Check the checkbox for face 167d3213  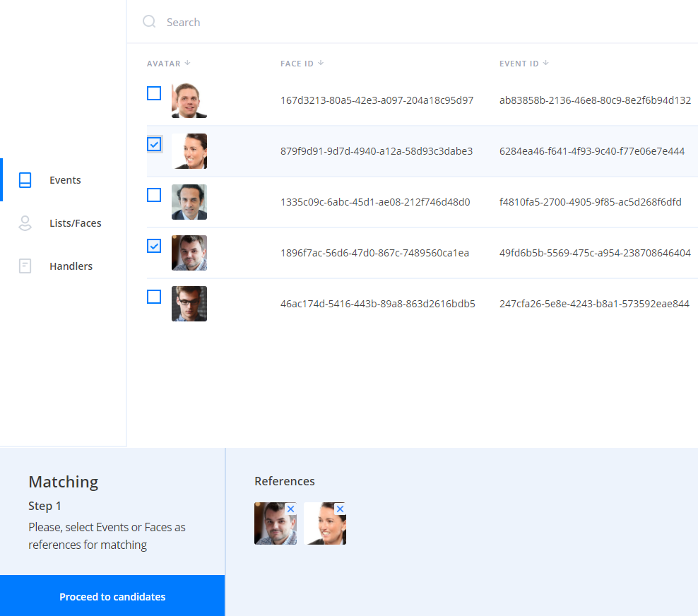153,93
